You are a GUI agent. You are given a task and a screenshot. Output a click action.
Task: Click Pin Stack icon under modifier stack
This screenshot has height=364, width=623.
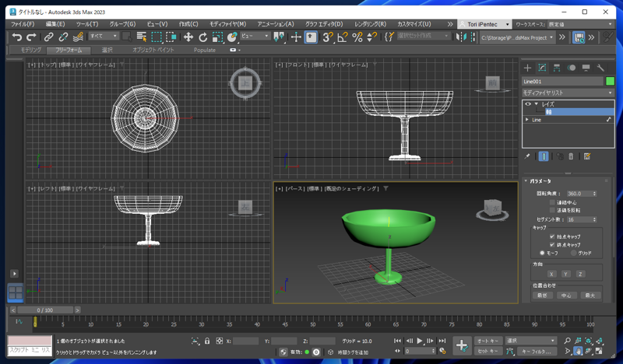coord(527,156)
